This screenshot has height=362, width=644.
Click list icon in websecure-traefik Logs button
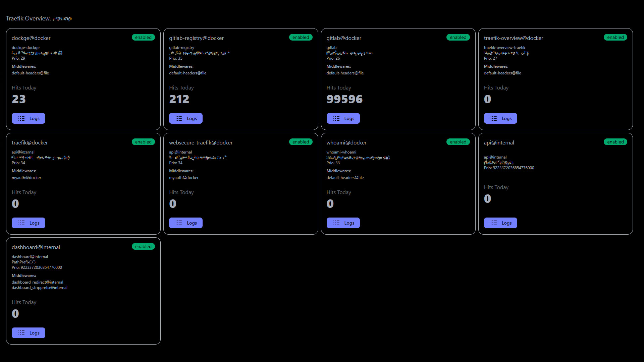pos(179,223)
